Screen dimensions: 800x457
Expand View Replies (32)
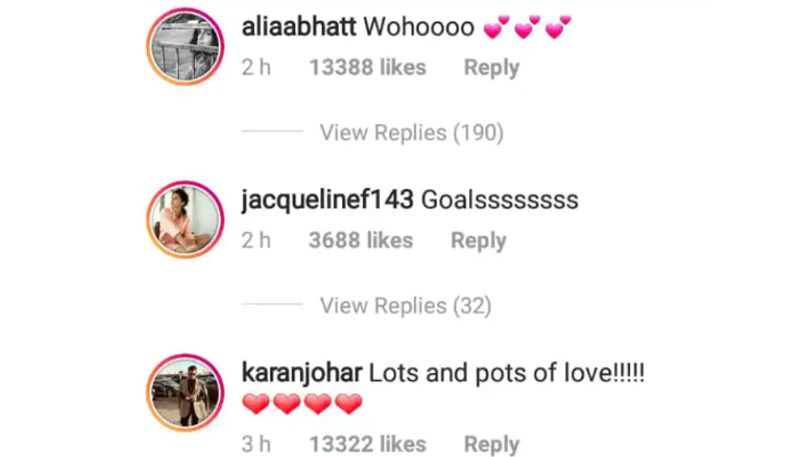406,306
